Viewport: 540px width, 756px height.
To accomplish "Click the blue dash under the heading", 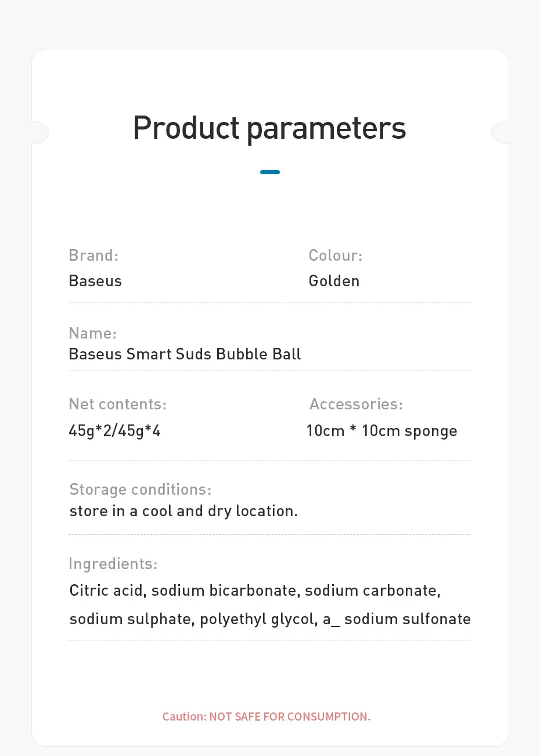I will click(x=270, y=172).
